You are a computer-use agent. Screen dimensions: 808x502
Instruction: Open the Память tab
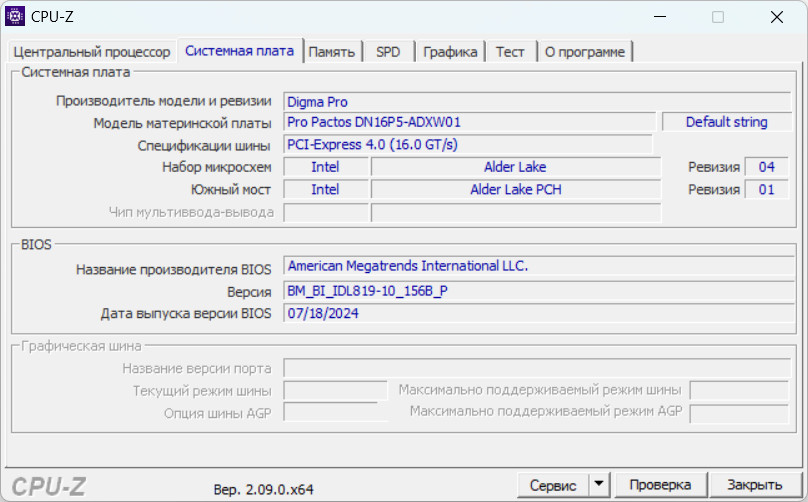coord(332,52)
